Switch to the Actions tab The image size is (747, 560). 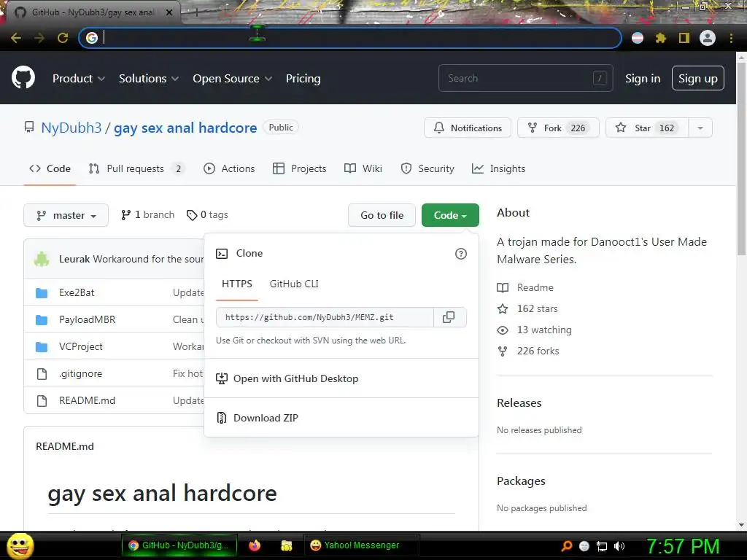point(229,168)
